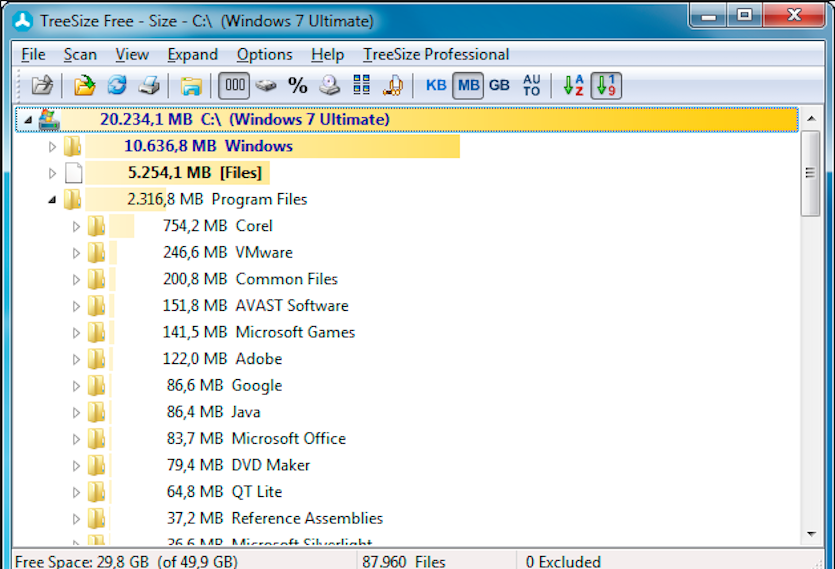Screen dimensions: 835x569
Task: Click the [Files] document icon
Action: (73, 173)
